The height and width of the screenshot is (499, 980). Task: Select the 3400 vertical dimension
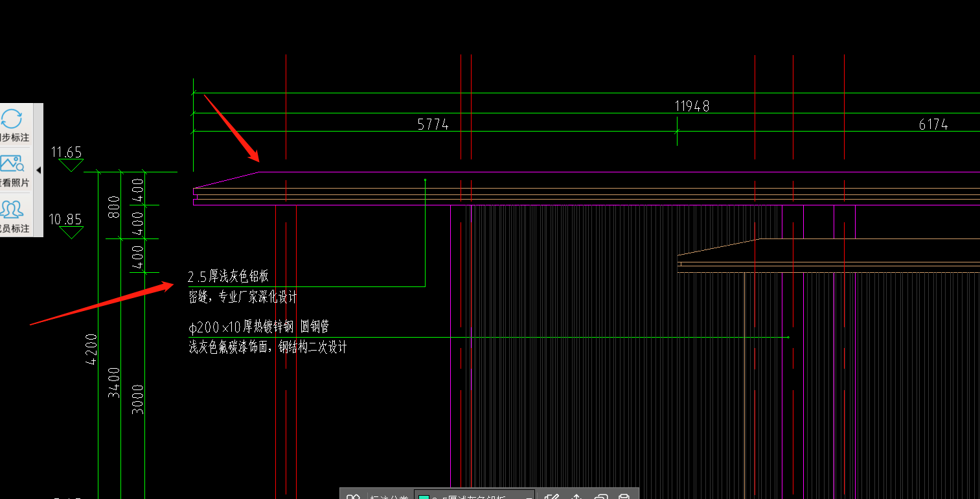pyautogui.click(x=114, y=382)
